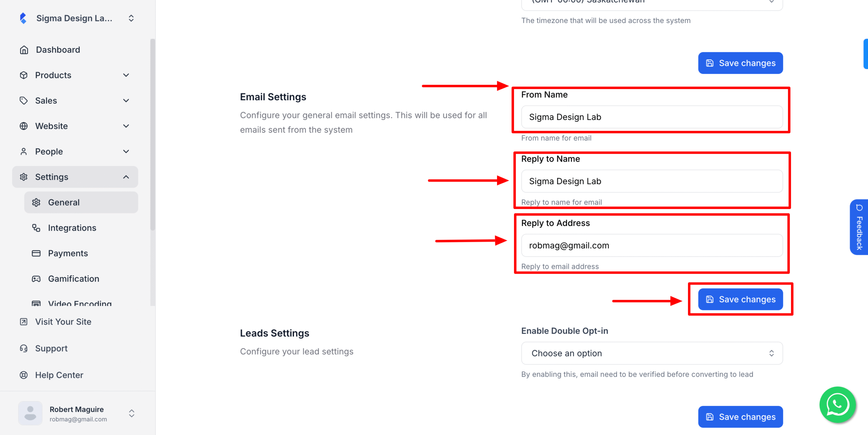Image resolution: width=868 pixels, height=435 pixels.
Task: Open Video Encoding settings
Action: tap(80, 303)
